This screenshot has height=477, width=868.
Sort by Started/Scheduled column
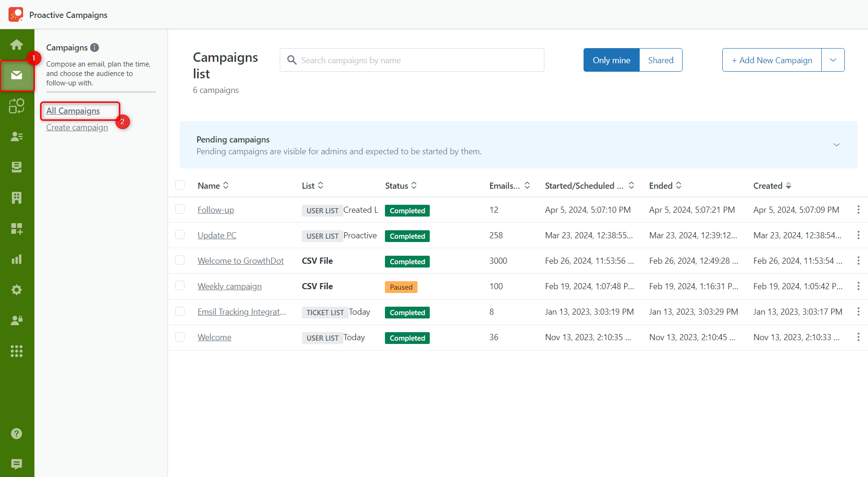click(590, 185)
